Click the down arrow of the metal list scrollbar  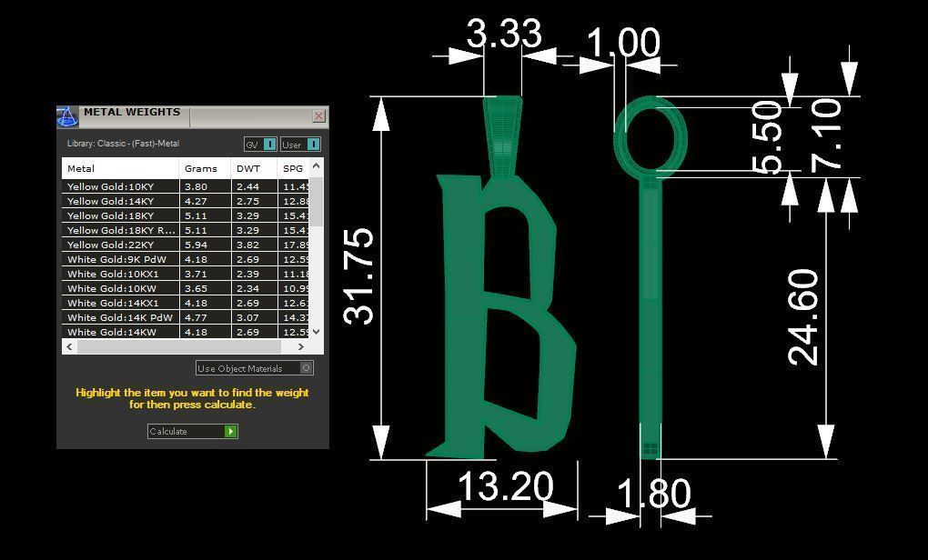[x=317, y=332]
